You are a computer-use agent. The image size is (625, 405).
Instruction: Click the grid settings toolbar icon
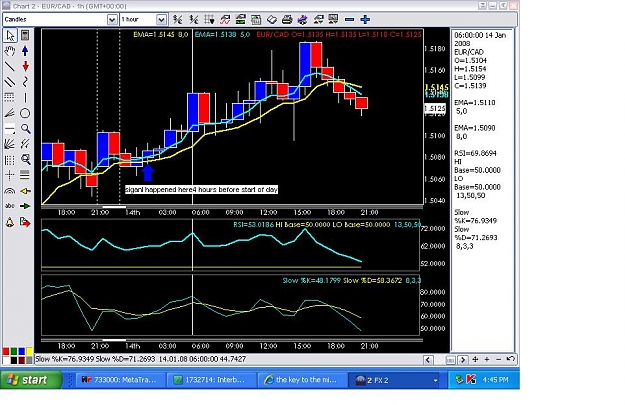pyautogui.click(x=209, y=19)
